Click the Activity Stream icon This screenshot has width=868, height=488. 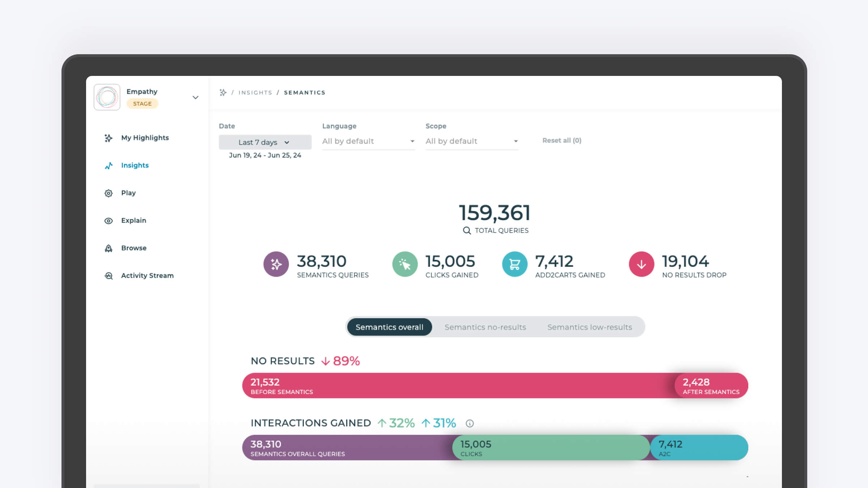[109, 276]
